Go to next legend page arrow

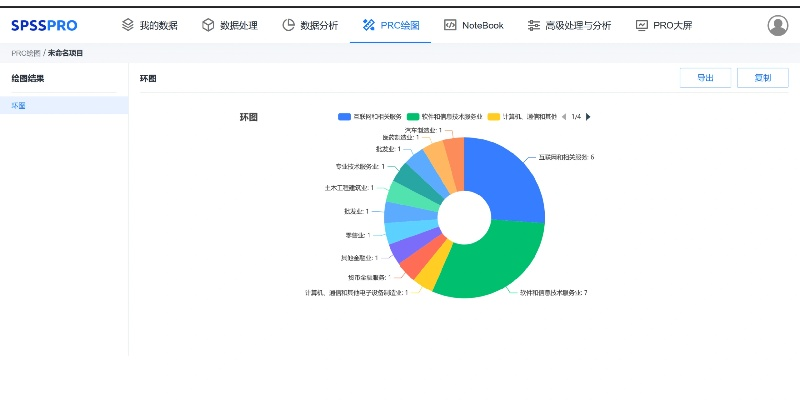[x=588, y=117]
